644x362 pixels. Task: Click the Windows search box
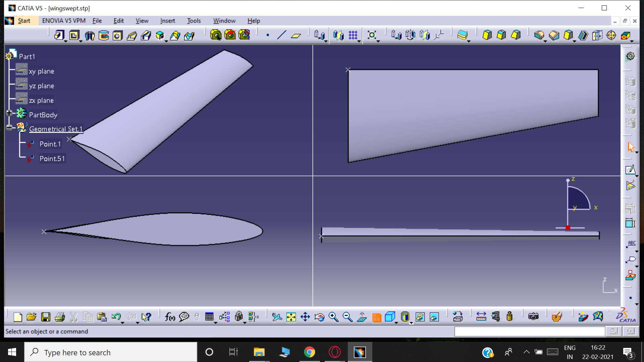pyautogui.click(x=111, y=352)
